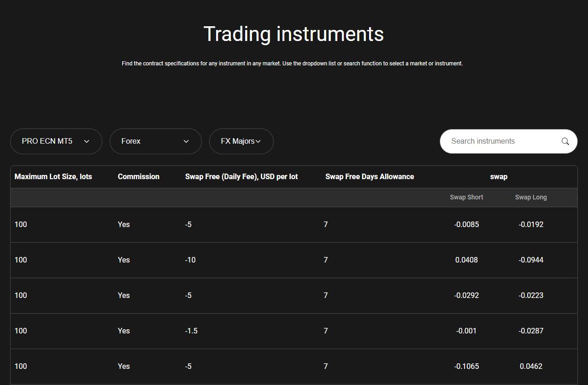Select the -0.1065 swap short value
This screenshot has width=588, height=385.
(x=466, y=367)
